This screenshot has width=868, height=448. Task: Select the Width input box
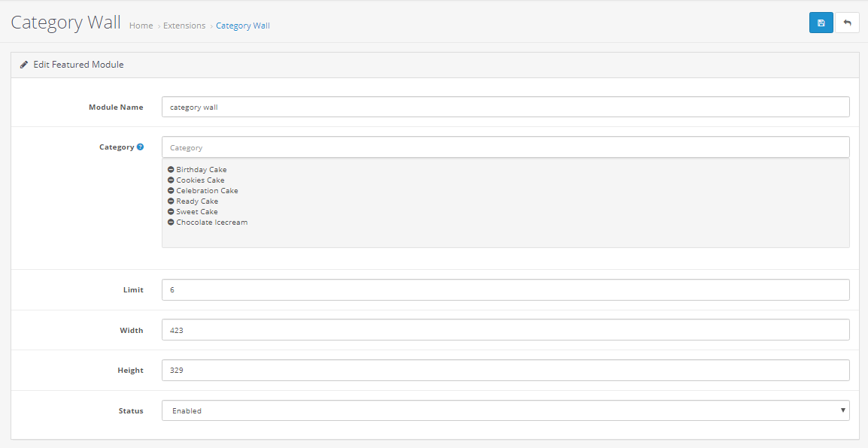click(505, 330)
